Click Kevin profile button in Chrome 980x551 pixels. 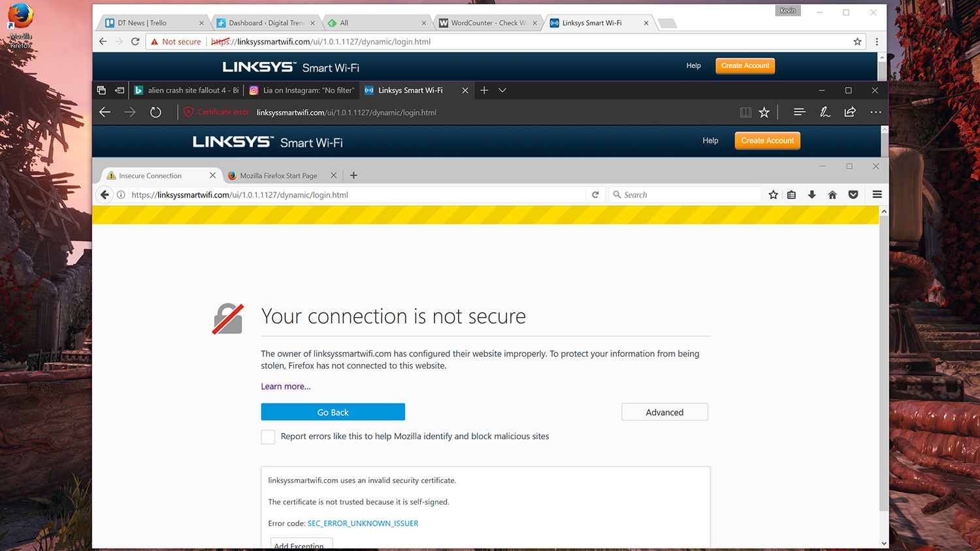(x=788, y=10)
